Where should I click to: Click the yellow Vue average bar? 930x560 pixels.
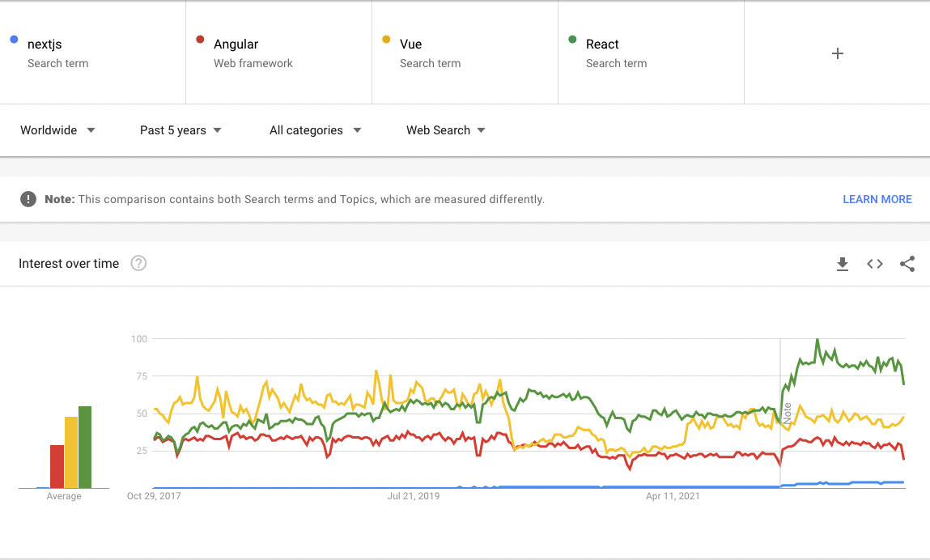[x=71, y=452]
